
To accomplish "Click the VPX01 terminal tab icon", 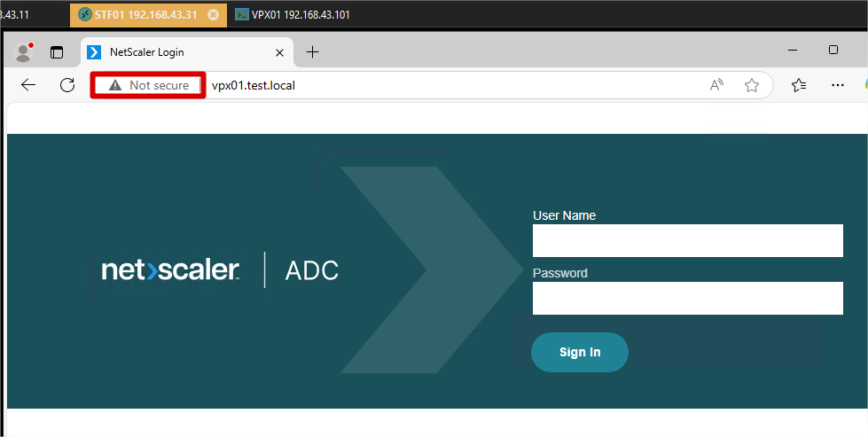I will (241, 15).
